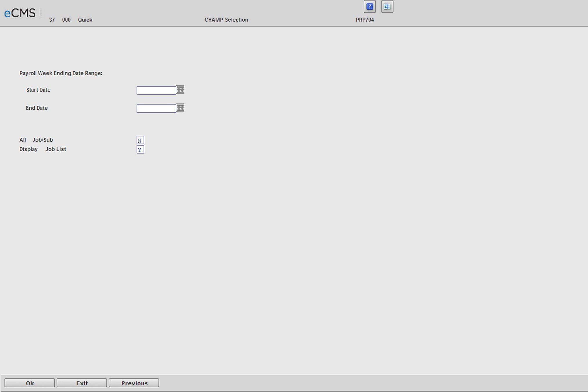
Task: Open calendar picker for Start Date
Action: 180,90
